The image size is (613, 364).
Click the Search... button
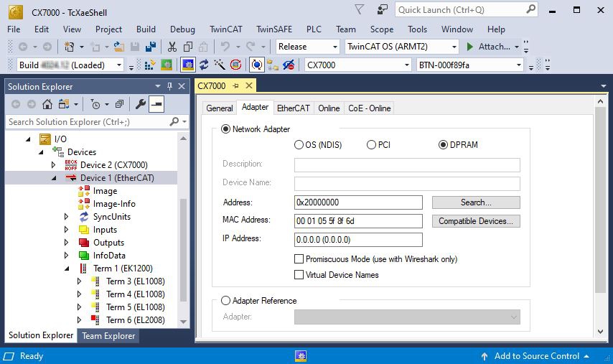(x=476, y=202)
